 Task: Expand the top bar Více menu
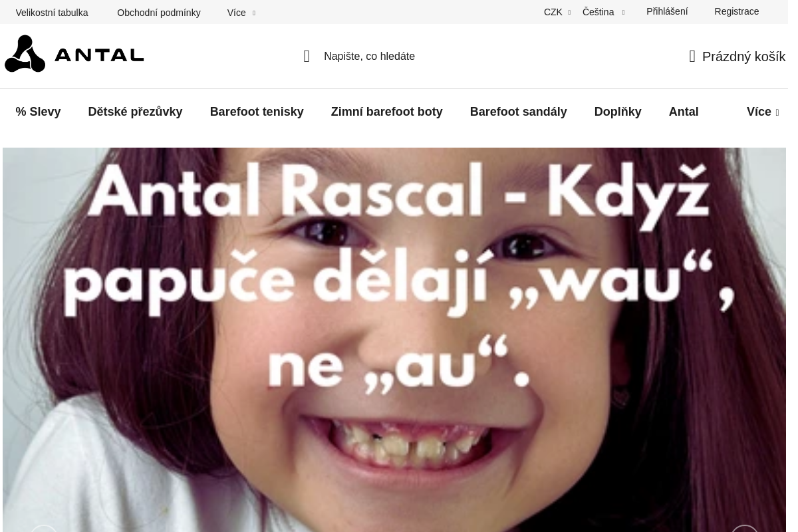tap(240, 13)
